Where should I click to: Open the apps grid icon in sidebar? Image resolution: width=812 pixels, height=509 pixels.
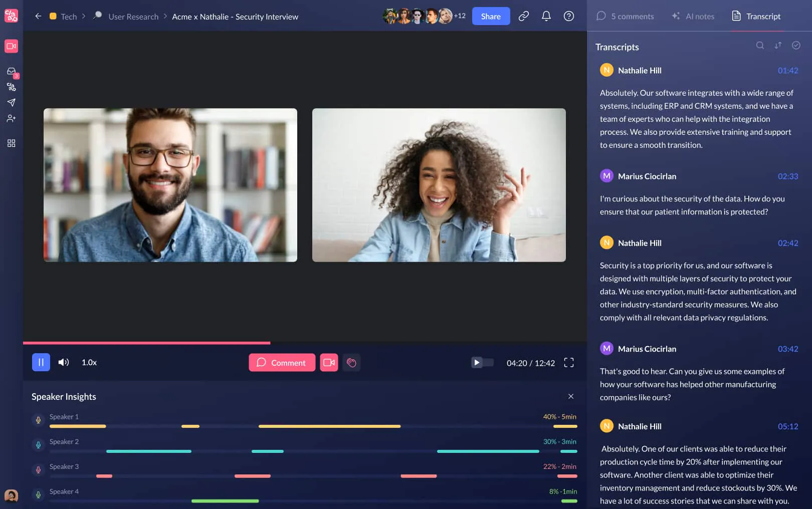[11, 143]
